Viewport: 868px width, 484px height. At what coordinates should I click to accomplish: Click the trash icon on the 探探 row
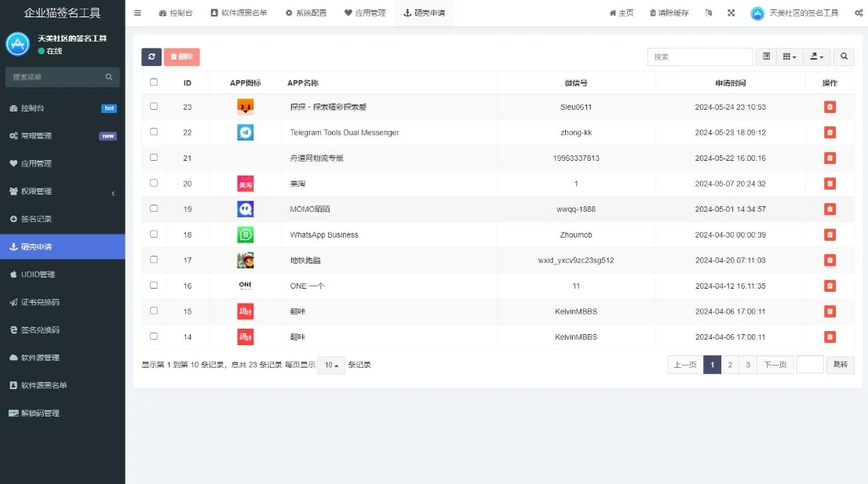click(830, 107)
